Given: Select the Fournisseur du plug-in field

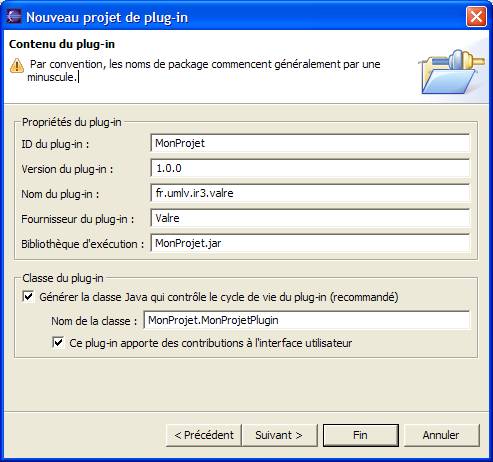Looking at the screenshot, I should pyautogui.click(x=310, y=218).
